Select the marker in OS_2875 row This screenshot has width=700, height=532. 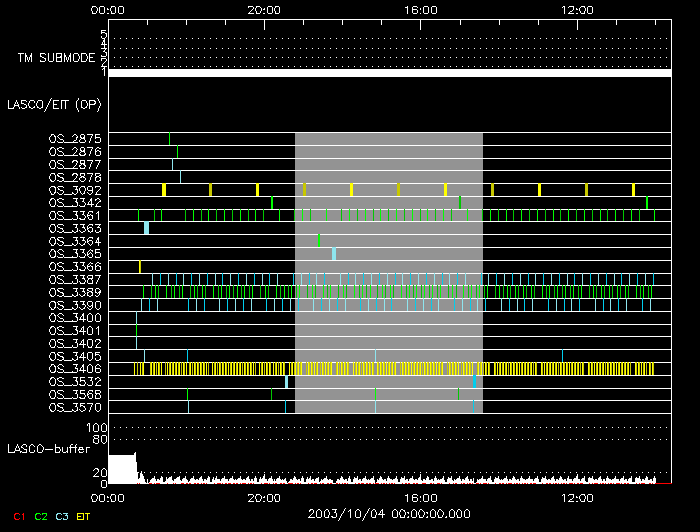tap(170, 138)
